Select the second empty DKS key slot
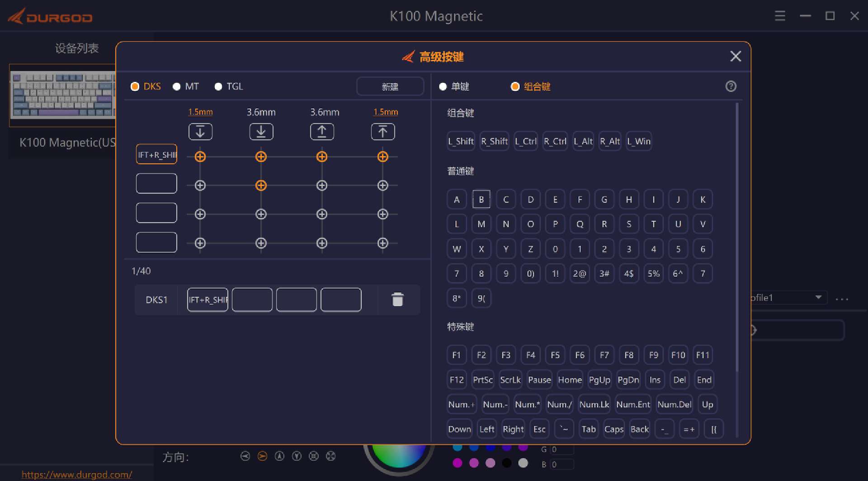 (156, 183)
